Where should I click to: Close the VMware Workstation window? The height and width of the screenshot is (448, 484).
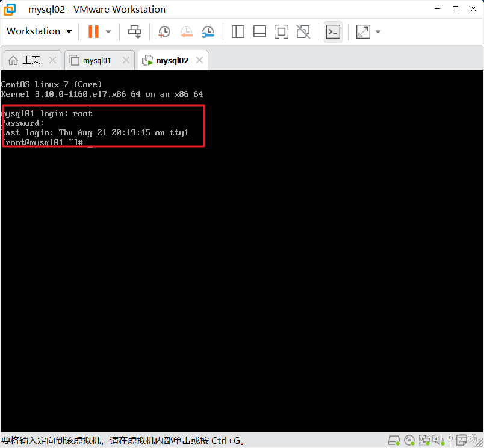click(473, 9)
